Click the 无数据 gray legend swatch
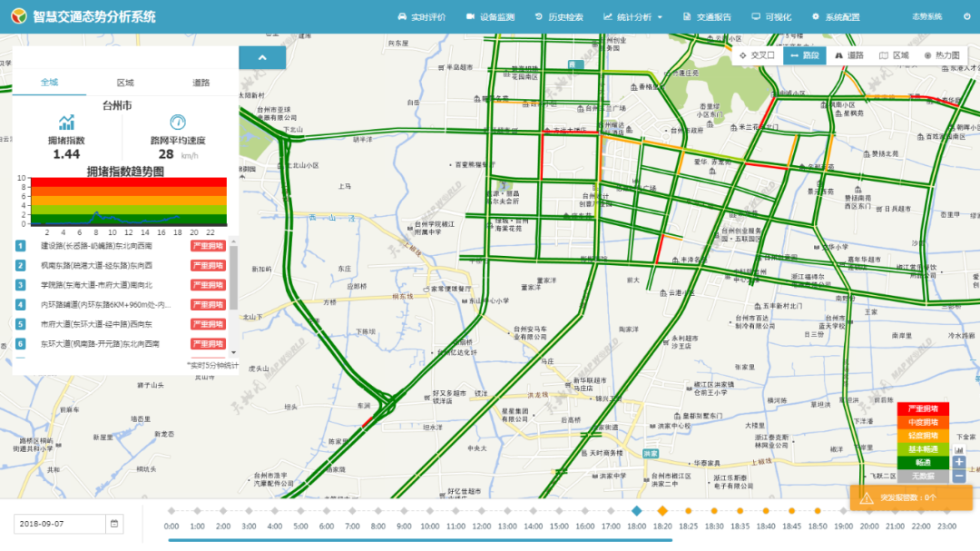This screenshot has height=551, width=980. point(923,476)
